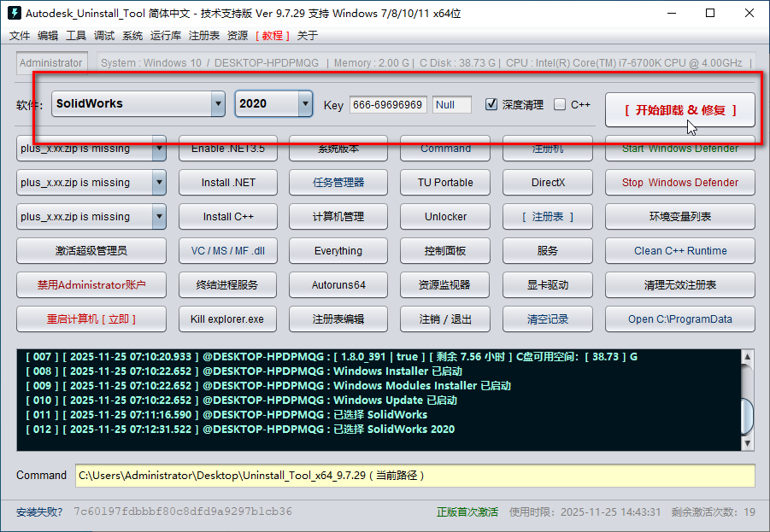Open the 编辑 menu

(x=48, y=35)
